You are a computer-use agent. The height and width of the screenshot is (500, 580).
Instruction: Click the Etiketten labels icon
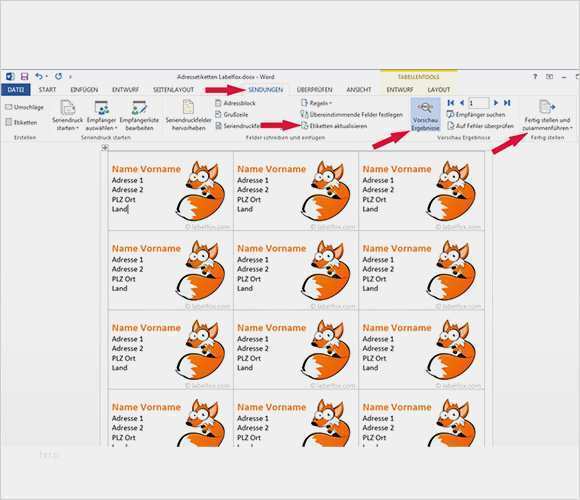point(9,122)
